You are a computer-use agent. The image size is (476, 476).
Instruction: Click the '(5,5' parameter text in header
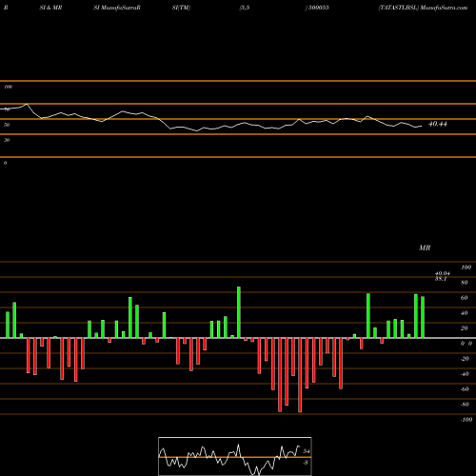pyautogui.click(x=245, y=8)
